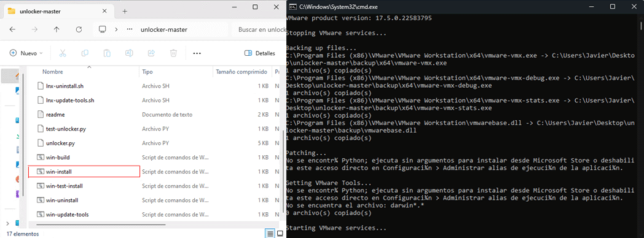Open the address bar ellipsis for hidden path
The width and height of the screenshot is (644, 238).
130,29
